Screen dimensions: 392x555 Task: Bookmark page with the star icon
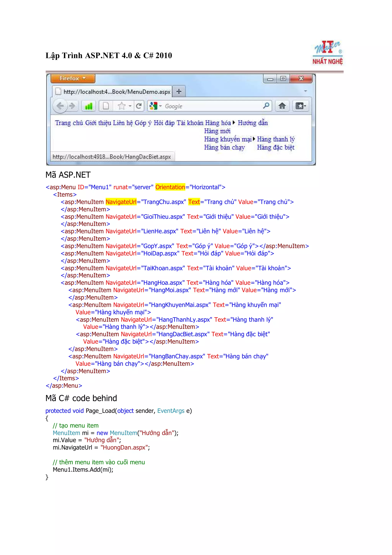pyautogui.click(x=122, y=106)
